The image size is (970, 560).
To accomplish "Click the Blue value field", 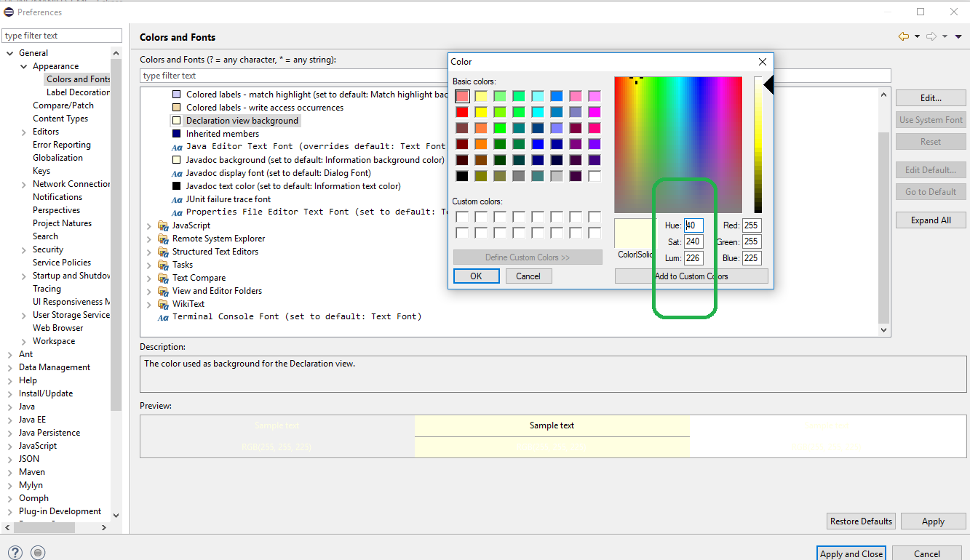I will [752, 257].
